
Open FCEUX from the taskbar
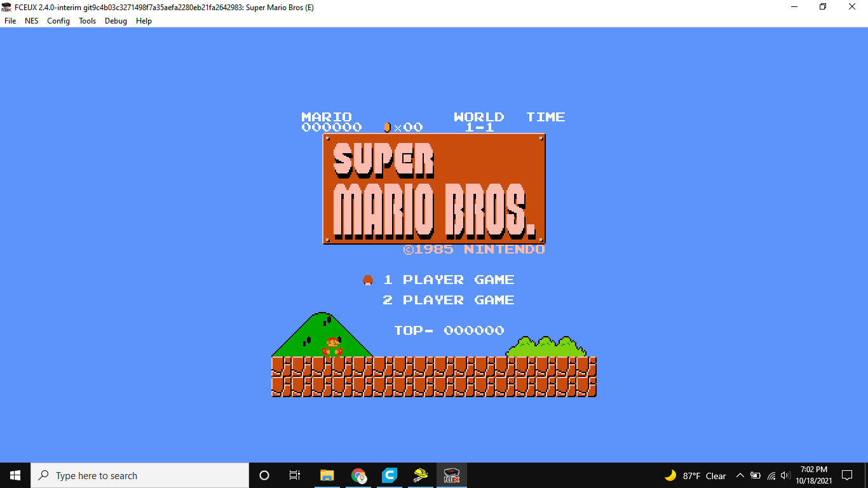click(x=451, y=475)
